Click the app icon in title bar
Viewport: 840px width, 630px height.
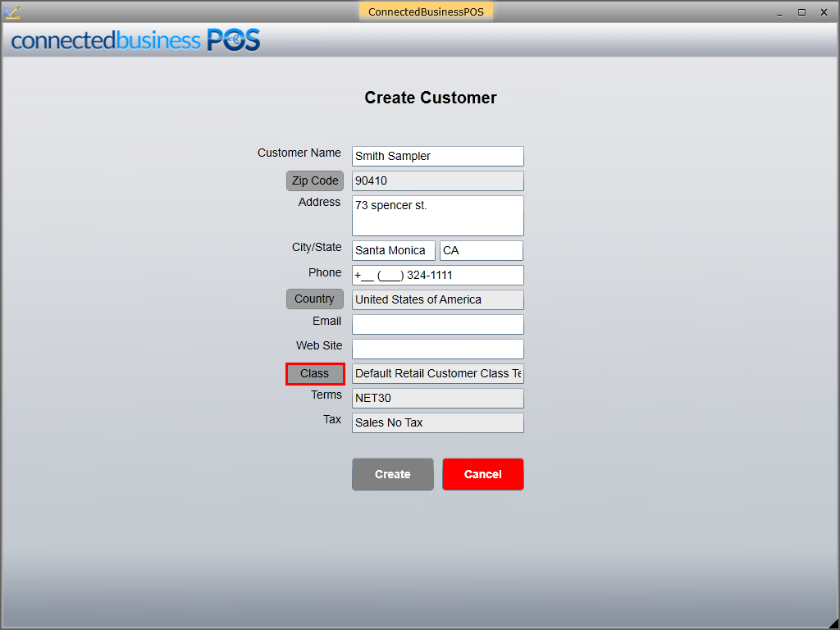11,11
